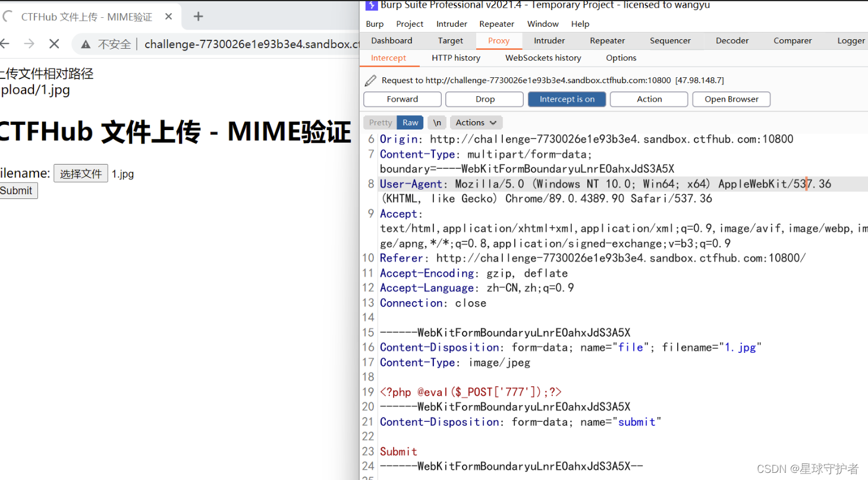This screenshot has width=868, height=480.
Task: Select the Intercept sub-tab
Action: pyautogui.click(x=389, y=58)
